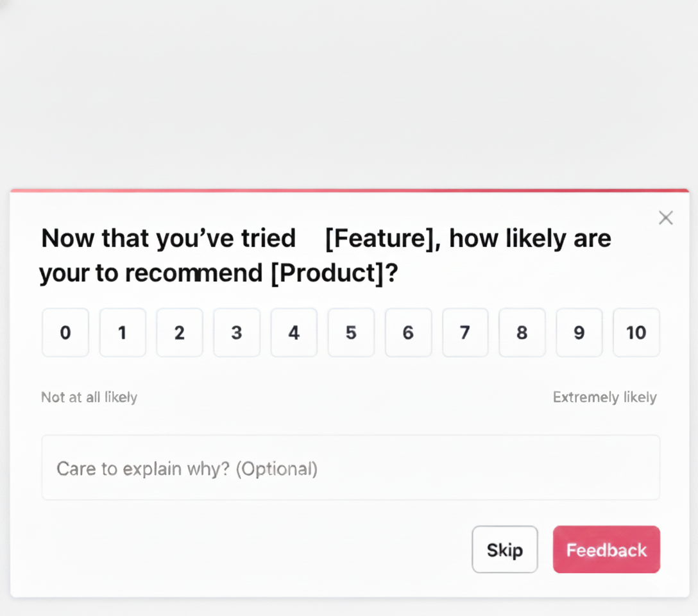Viewport: 698px width, 616px height.
Task: Select rating 8 on the scale
Action: click(x=522, y=332)
